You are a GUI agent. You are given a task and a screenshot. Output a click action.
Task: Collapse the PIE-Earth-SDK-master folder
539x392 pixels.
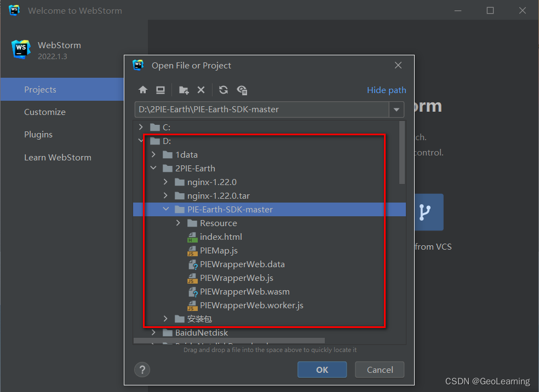coord(165,209)
